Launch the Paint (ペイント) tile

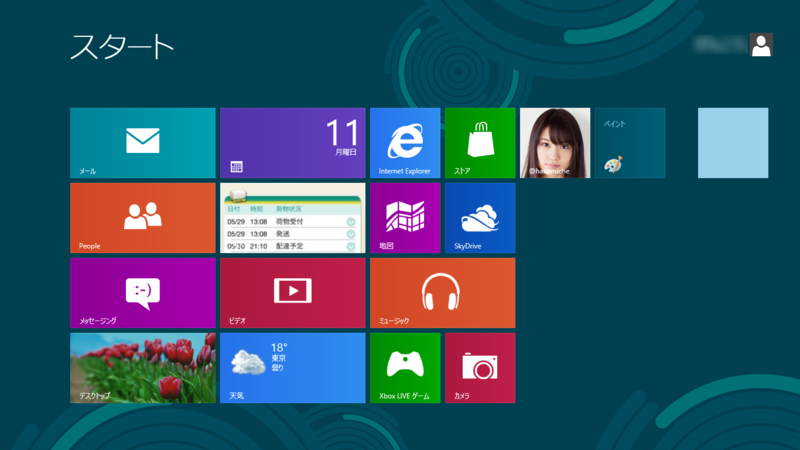click(x=630, y=143)
